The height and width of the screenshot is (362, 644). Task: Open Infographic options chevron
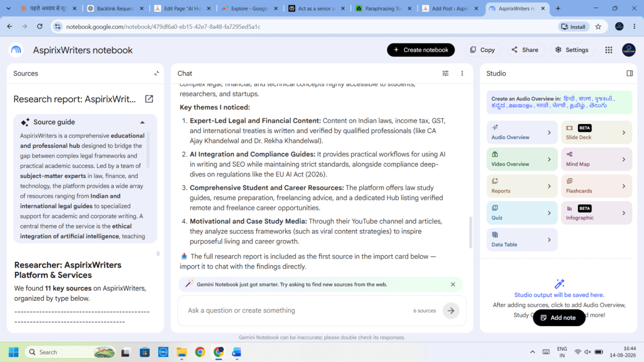pyautogui.click(x=624, y=213)
